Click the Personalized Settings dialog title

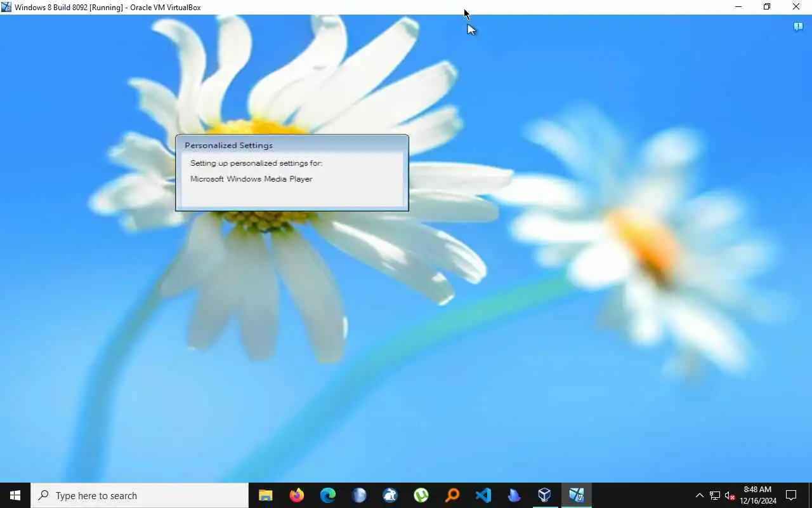click(x=228, y=145)
